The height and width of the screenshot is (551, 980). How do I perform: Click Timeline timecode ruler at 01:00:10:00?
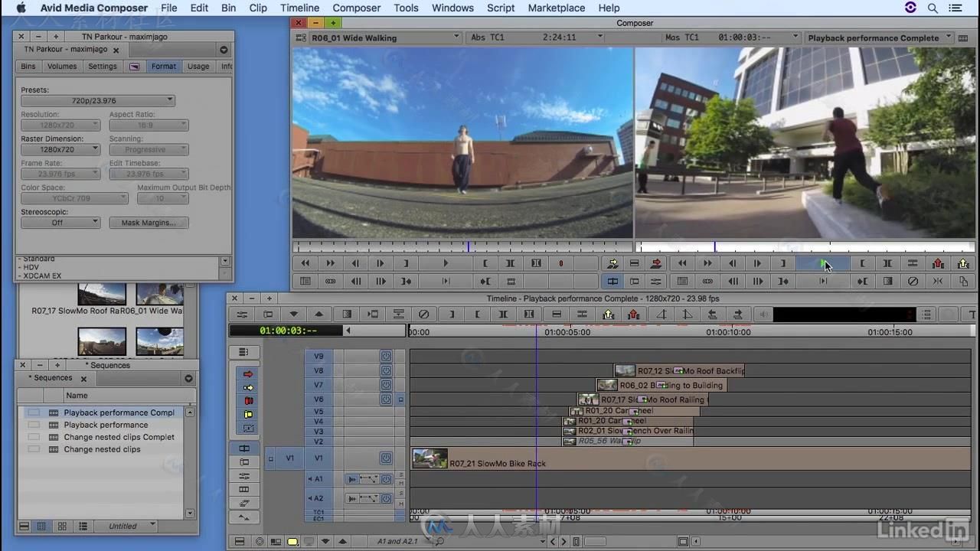[x=729, y=332]
